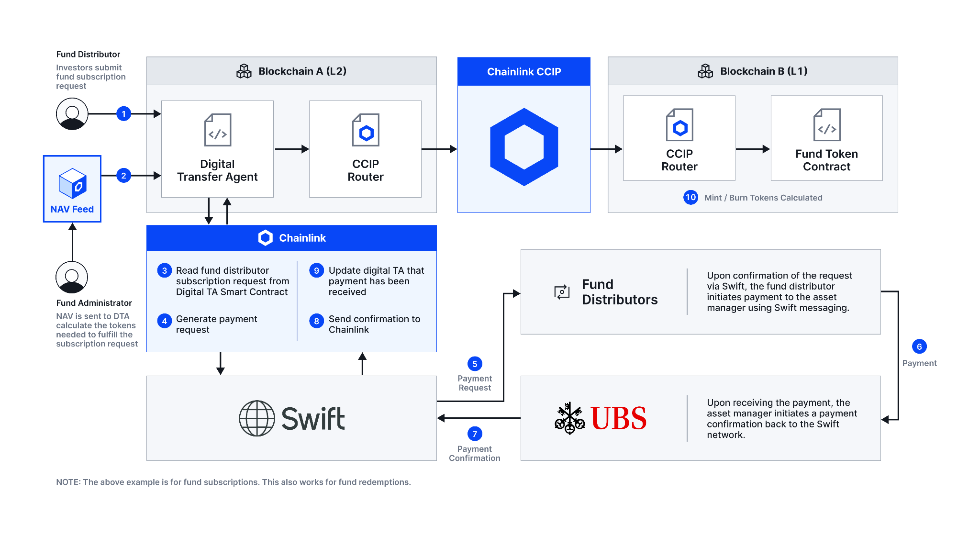
Task: Click the small Chainlink hexagon header logo
Action: (x=265, y=238)
